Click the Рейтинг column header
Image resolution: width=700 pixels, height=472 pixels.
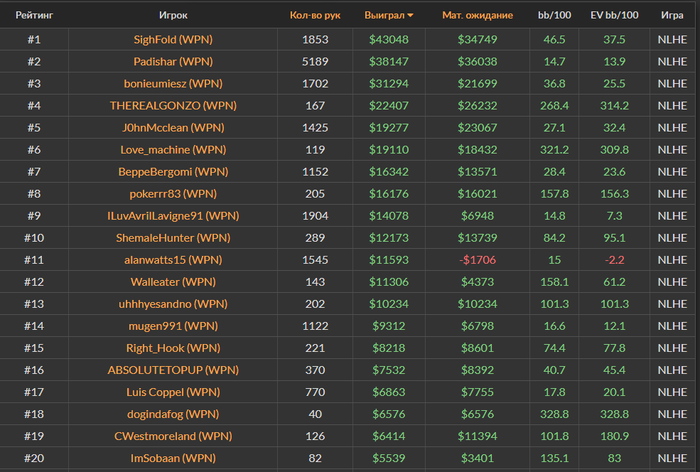(34, 15)
